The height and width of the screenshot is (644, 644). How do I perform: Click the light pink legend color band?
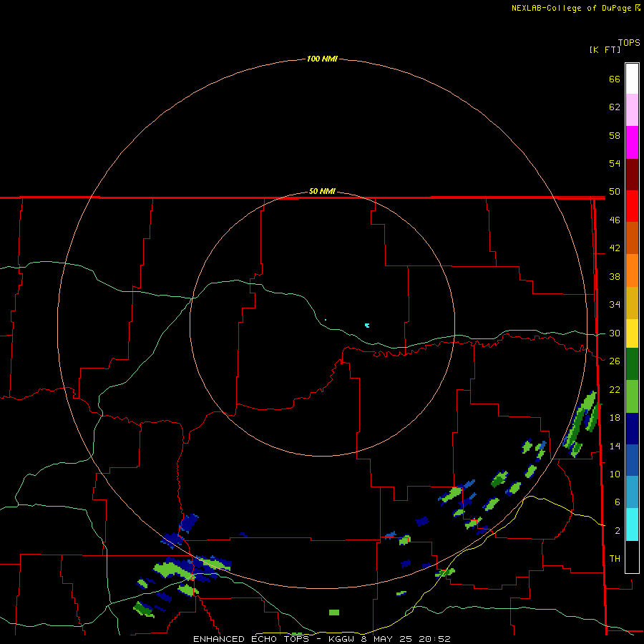(x=632, y=110)
